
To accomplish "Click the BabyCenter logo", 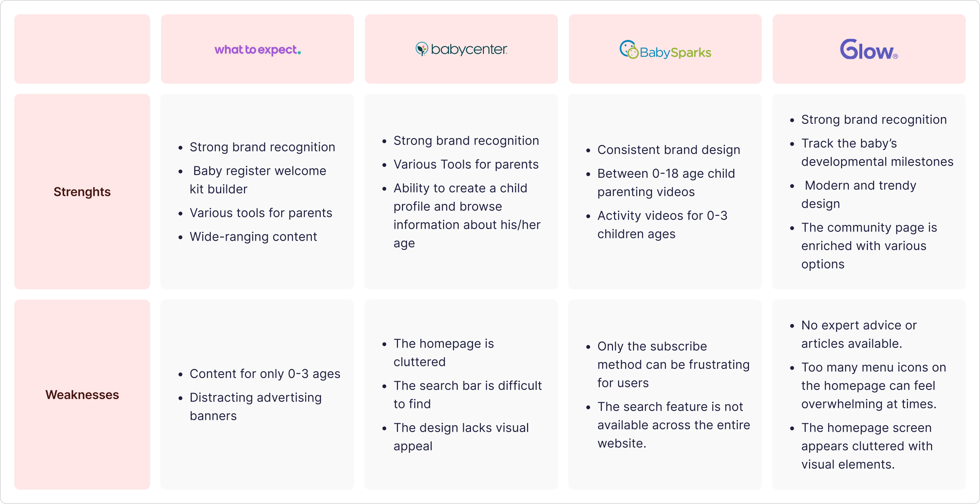I will pos(461,49).
